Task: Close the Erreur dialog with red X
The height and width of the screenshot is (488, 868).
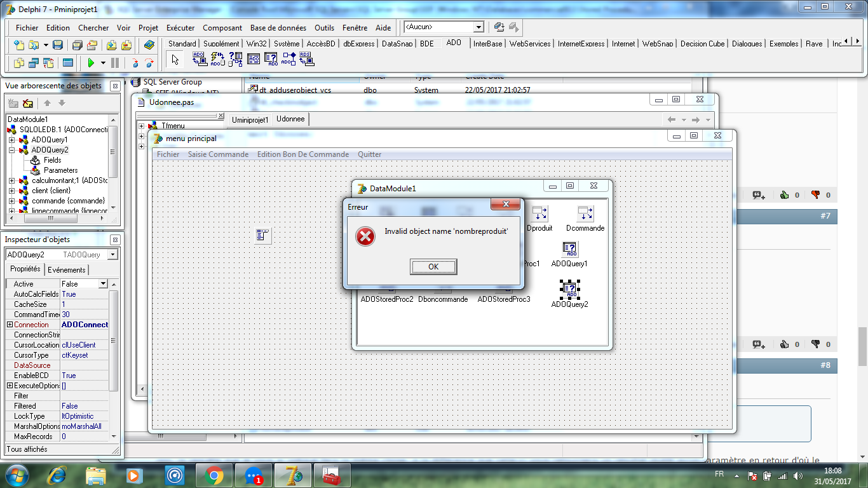Action: click(x=506, y=204)
